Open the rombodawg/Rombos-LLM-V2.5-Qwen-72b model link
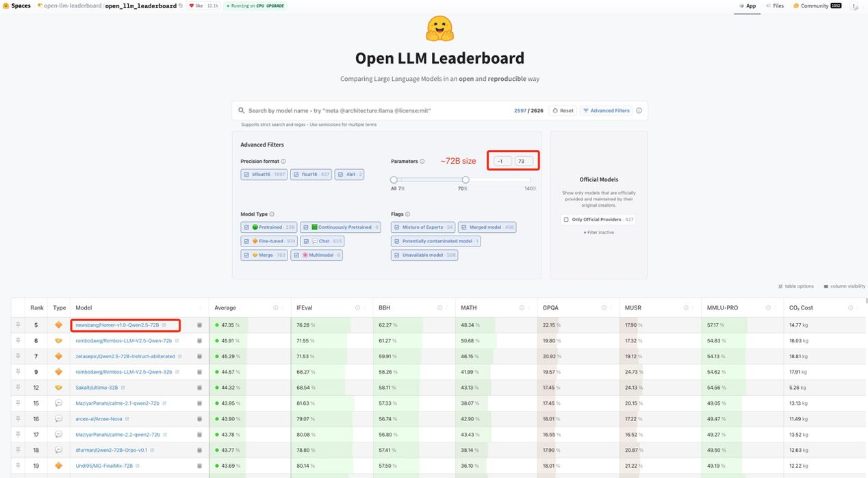The height and width of the screenshot is (478, 868). point(123,340)
